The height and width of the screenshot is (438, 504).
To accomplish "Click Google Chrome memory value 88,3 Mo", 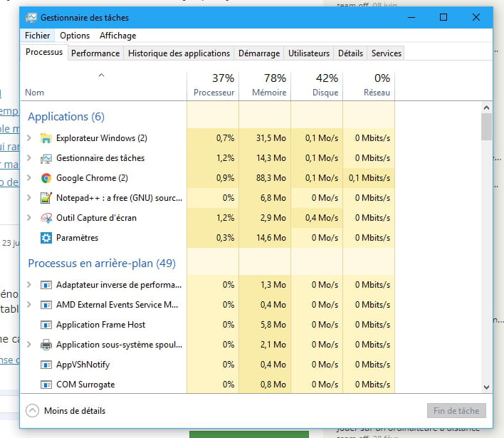I will 271,178.
